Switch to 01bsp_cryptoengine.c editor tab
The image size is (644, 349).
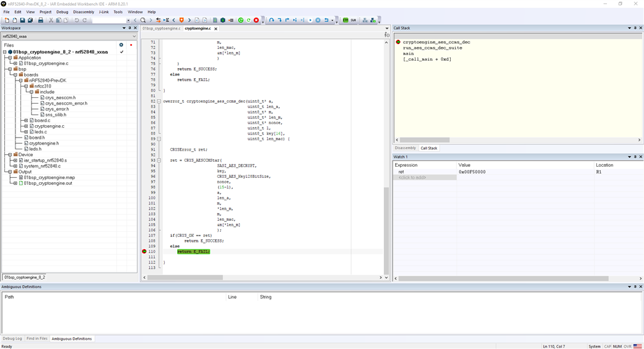click(x=161, y=29)
